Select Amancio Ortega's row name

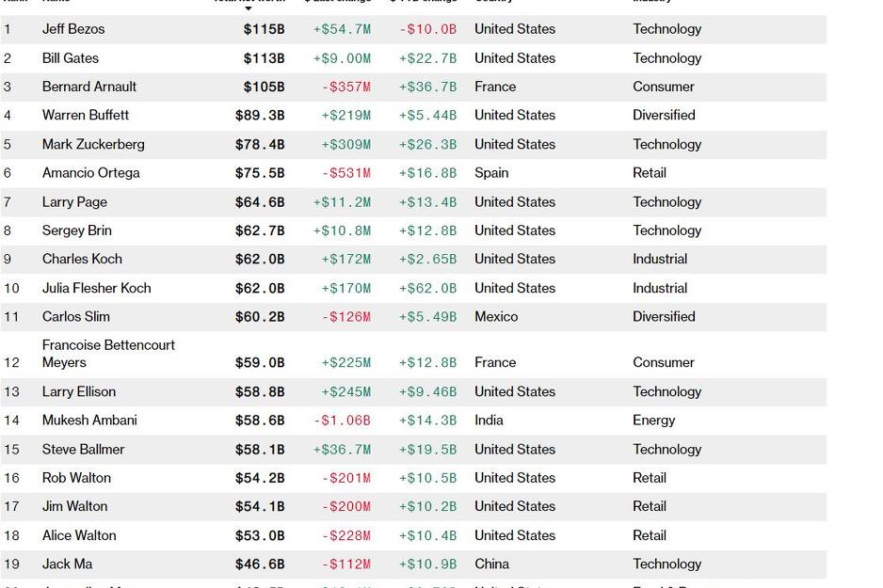click(90, 173)
